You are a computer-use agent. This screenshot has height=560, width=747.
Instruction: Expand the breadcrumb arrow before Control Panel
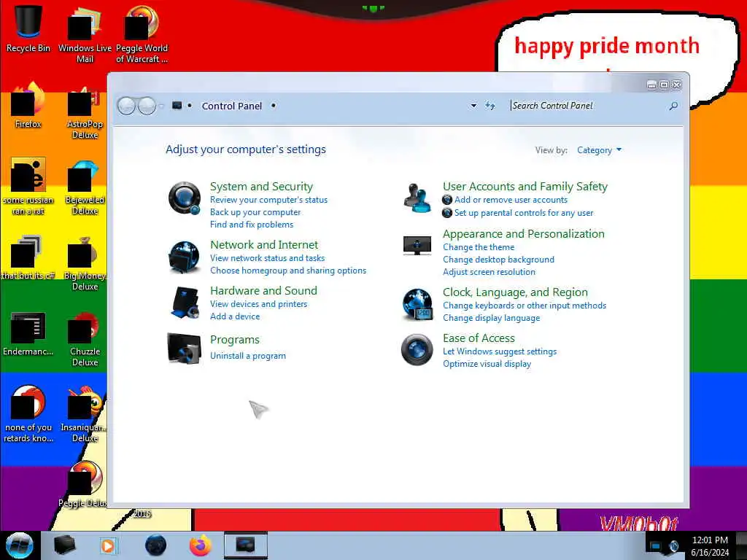(x=190, y=106)
